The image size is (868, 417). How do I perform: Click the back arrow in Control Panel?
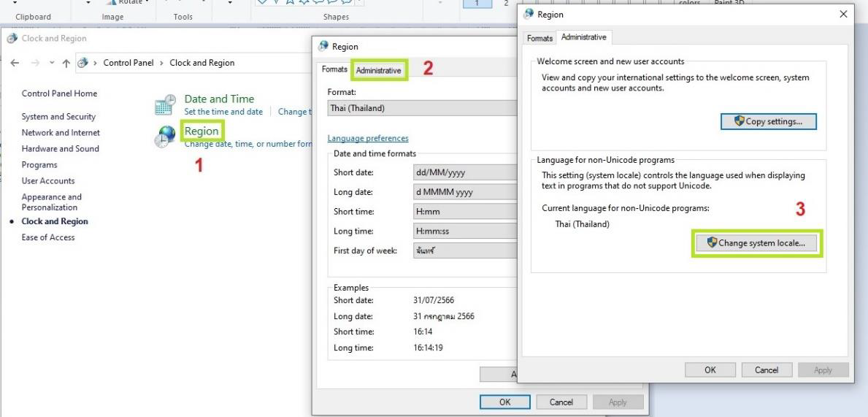click(15, 63)
